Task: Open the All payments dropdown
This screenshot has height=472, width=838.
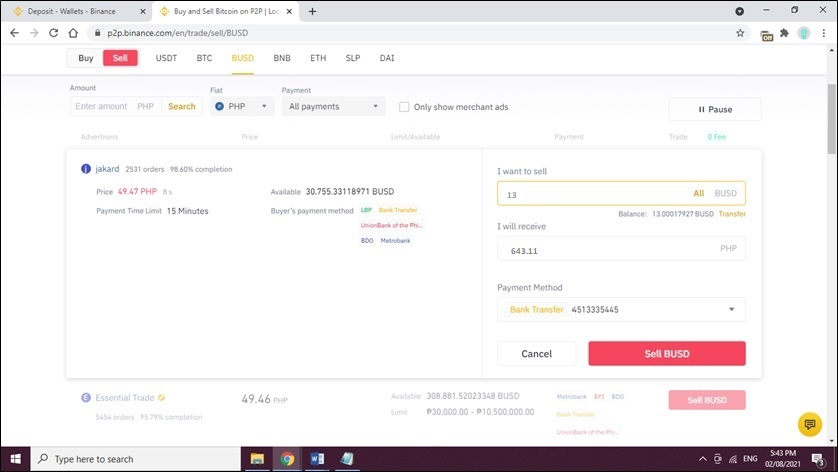Action: coord(333,106)
